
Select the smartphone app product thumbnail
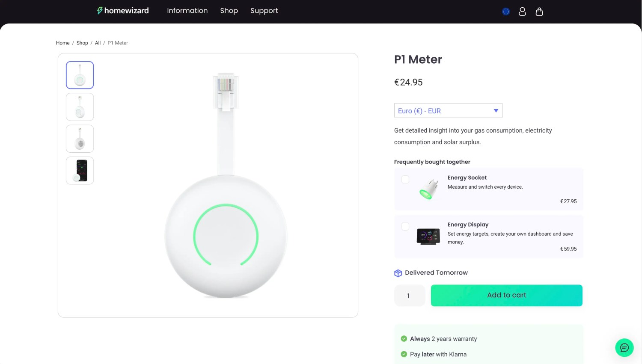pos(80,170)
